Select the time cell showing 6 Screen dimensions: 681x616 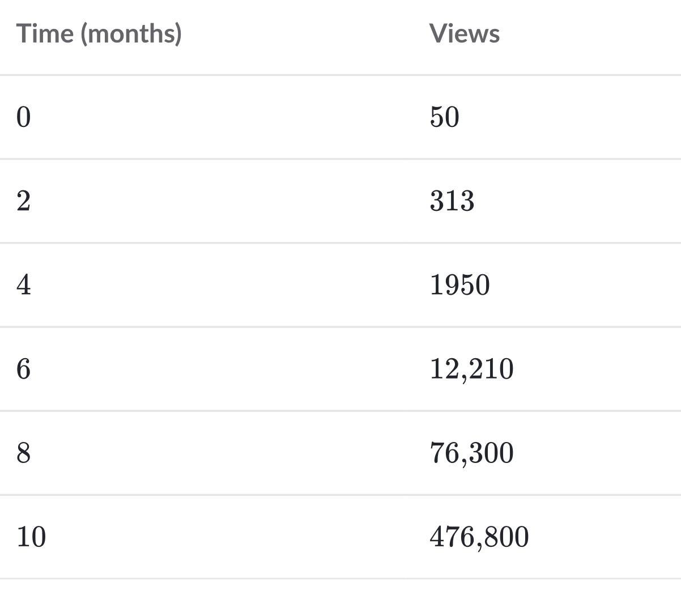[23, 369]
